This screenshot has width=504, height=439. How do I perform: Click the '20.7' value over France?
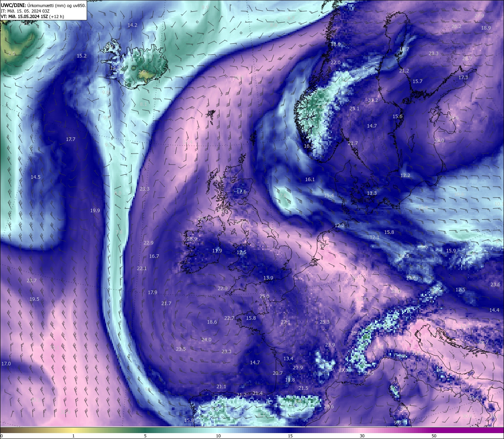coord(278,373)
